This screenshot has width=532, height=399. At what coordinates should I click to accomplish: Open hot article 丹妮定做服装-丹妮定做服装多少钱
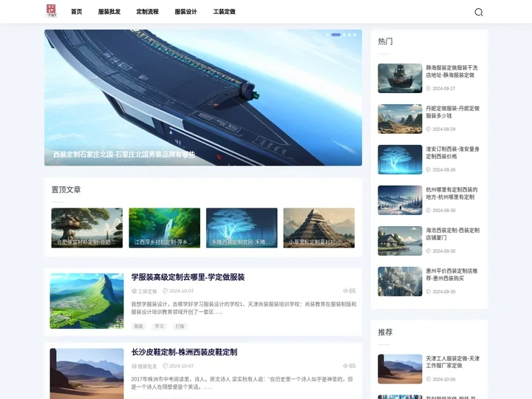pyautogui.click(x=453, y=112)
